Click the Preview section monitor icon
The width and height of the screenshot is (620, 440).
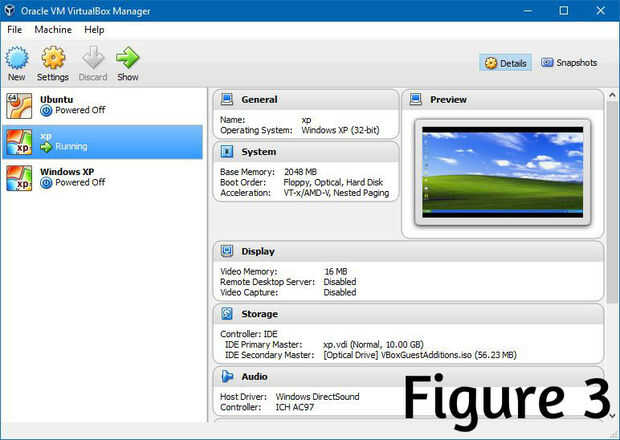coord(416,99)
